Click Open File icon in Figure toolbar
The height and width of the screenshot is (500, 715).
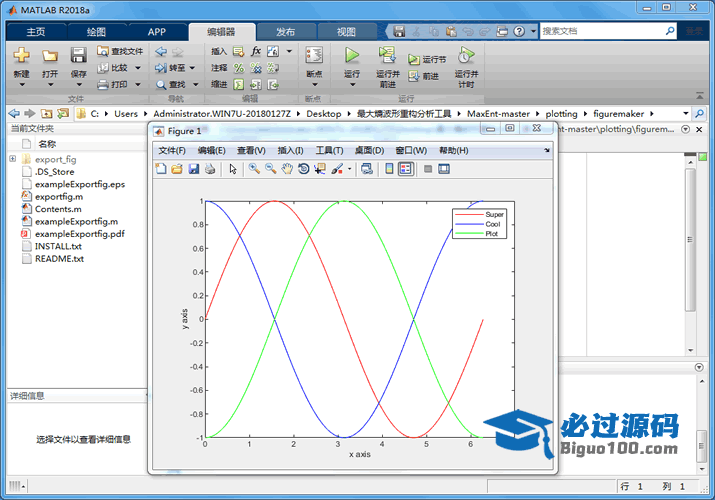click(177, 169)
